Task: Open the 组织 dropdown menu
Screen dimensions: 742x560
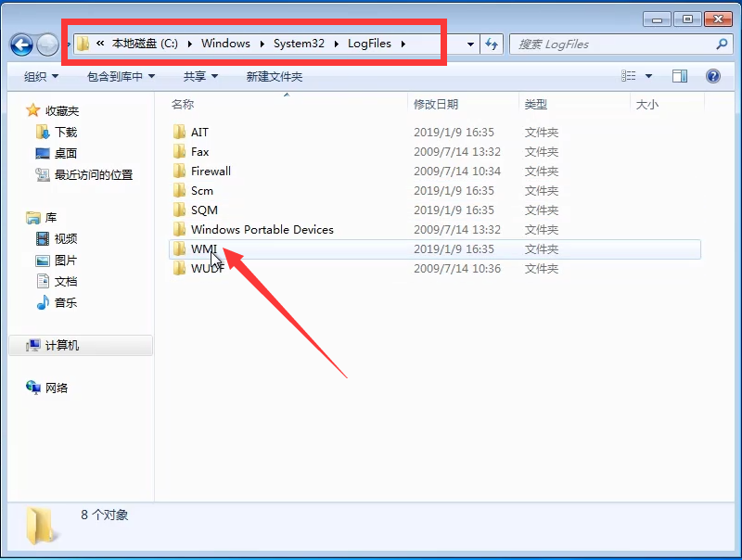Action: coord(41,76)
